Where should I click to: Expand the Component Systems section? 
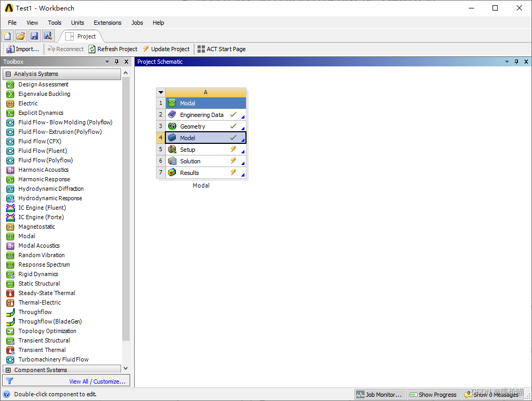click(x=8, y=370)
